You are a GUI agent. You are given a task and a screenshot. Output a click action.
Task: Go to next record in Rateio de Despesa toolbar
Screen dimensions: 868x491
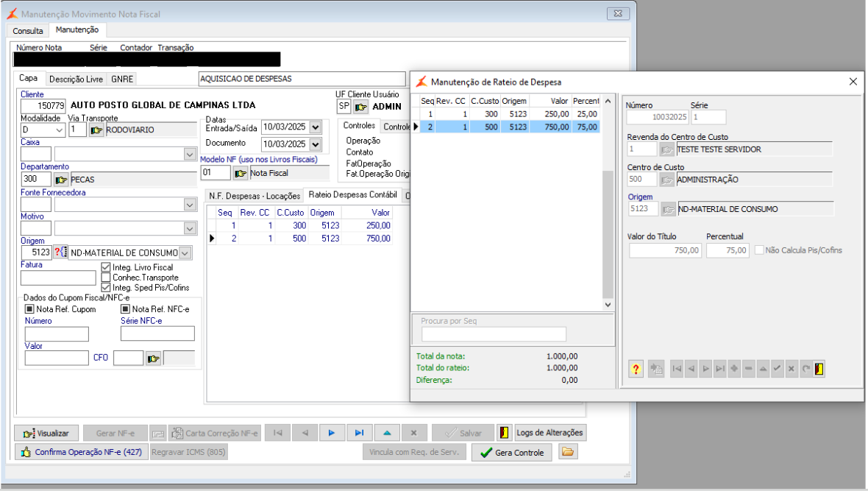(x=705, y=369)
